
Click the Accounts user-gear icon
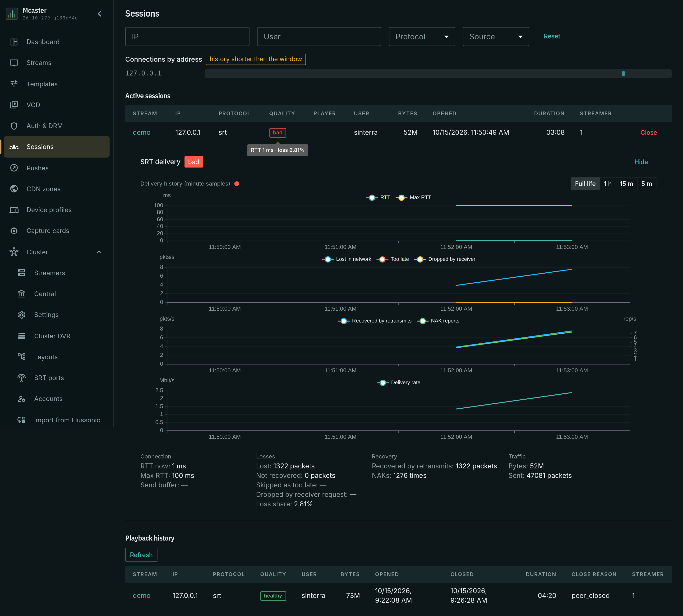(x=21, y=399)
